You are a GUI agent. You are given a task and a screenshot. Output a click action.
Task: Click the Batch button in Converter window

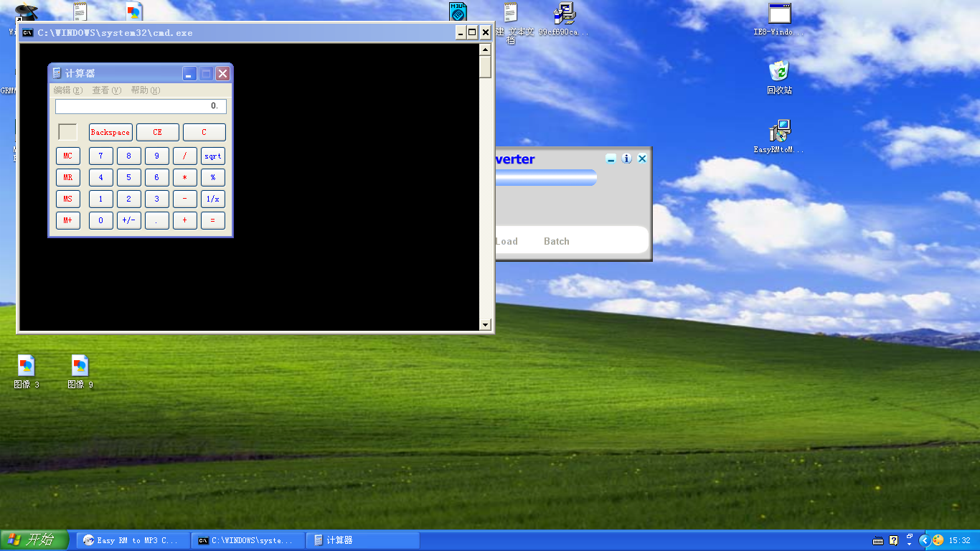point(557,241)
